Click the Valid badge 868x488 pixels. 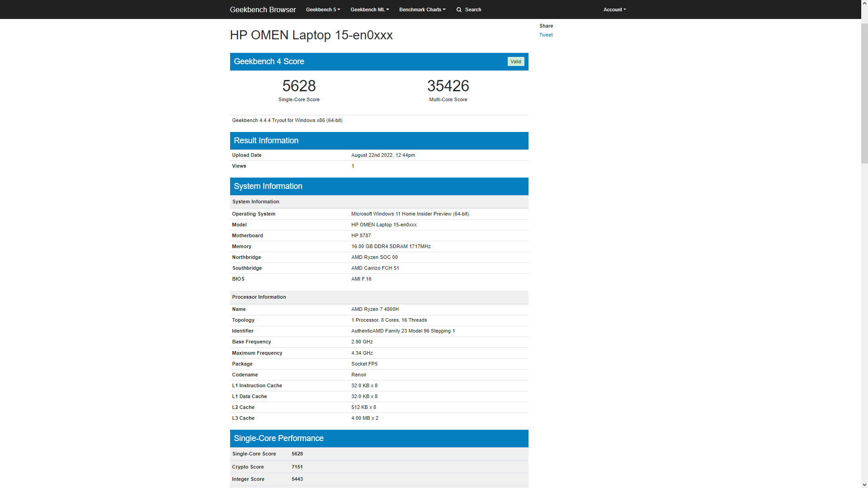coord(516,61)
